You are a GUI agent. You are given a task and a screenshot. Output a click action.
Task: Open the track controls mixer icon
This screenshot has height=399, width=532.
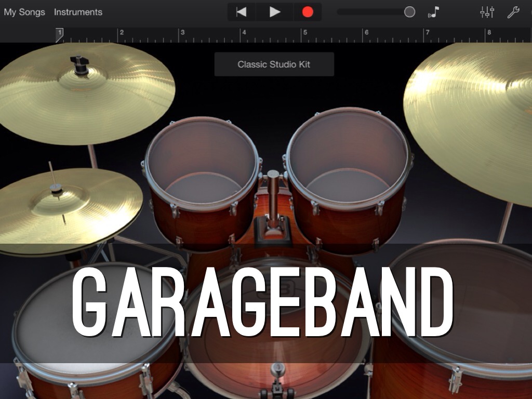[487, 12]
